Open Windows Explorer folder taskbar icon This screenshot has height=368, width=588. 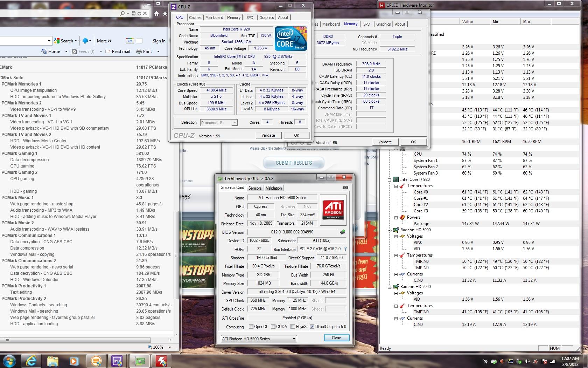click(52, 361)
